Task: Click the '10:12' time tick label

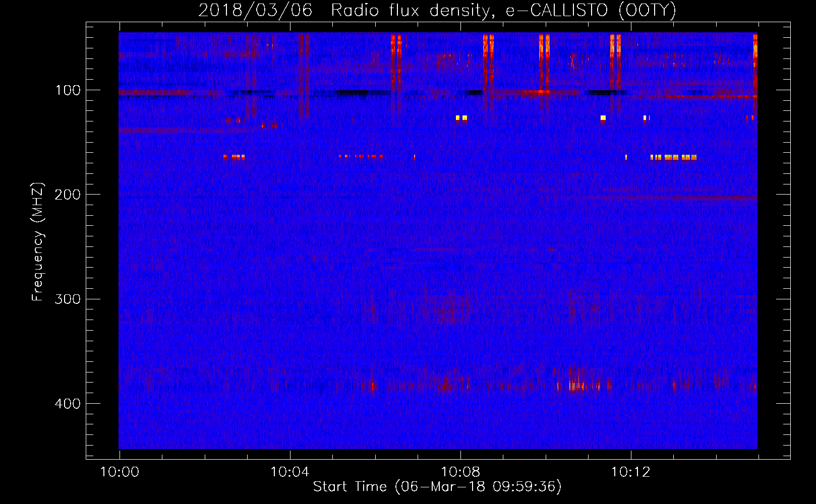Action: click(x=631, y=472)
